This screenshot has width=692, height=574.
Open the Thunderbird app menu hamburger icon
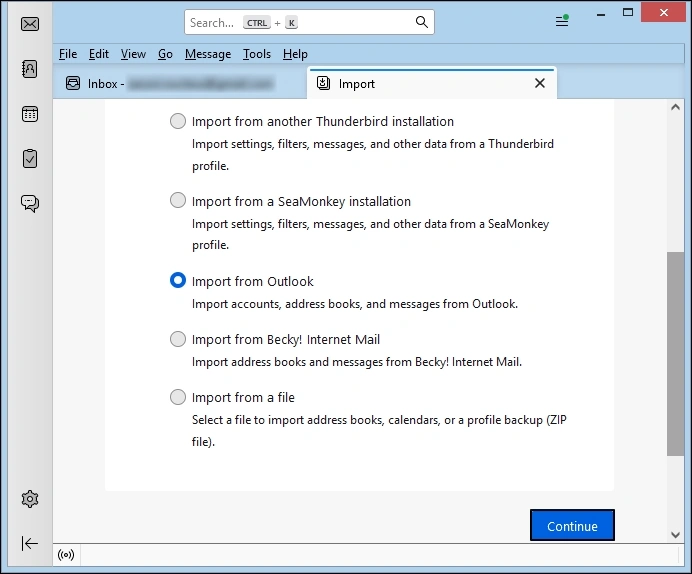[562, 20]
